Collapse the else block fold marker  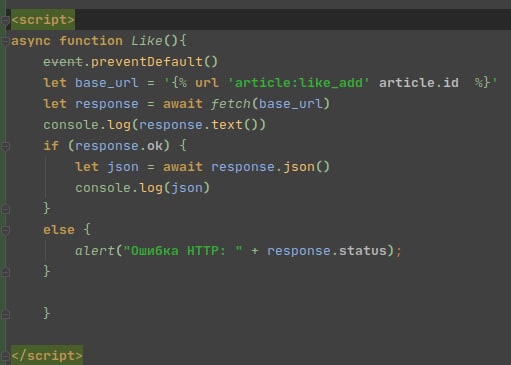point(5,230)
